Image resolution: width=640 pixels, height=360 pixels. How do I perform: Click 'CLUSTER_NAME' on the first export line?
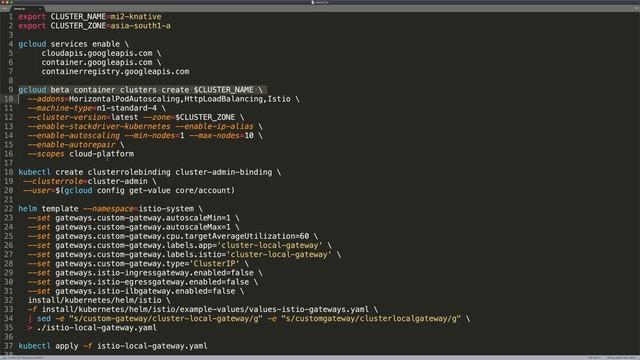coord(78,17)
